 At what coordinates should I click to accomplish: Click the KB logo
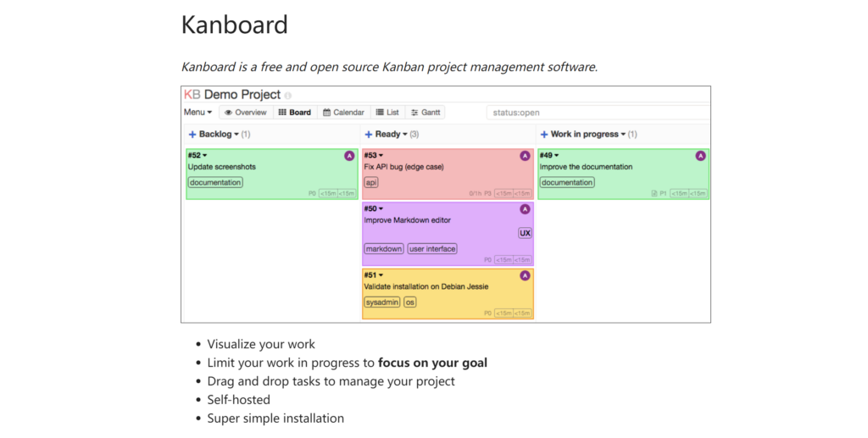pyautogui.click(x=192, y=95)
